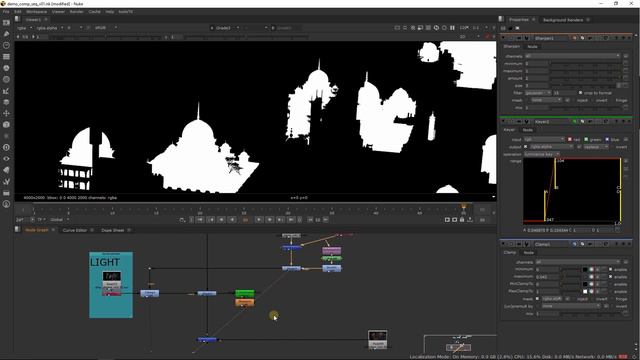
Task: Open the Workspace menu
Action: click(x=37, y=12)
